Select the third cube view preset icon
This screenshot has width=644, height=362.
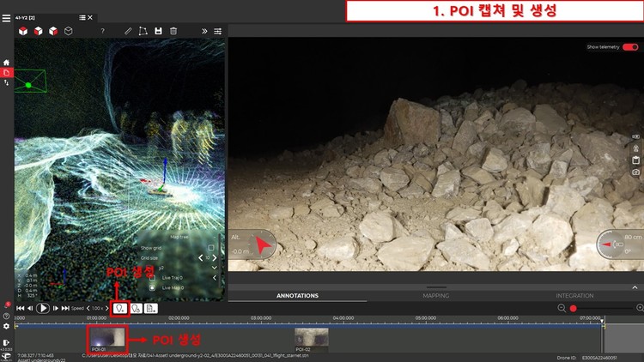click(53, 31)
